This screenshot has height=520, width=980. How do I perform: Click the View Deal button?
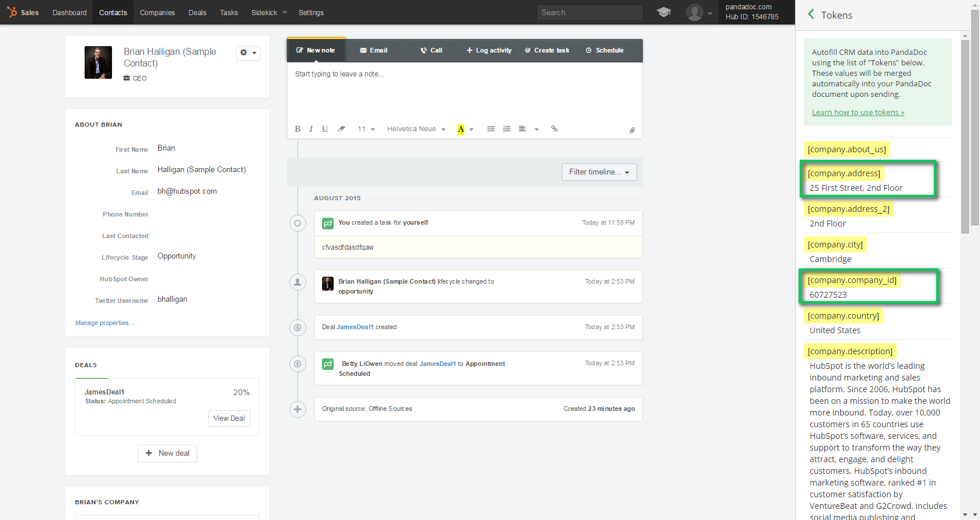pos(229,418)
